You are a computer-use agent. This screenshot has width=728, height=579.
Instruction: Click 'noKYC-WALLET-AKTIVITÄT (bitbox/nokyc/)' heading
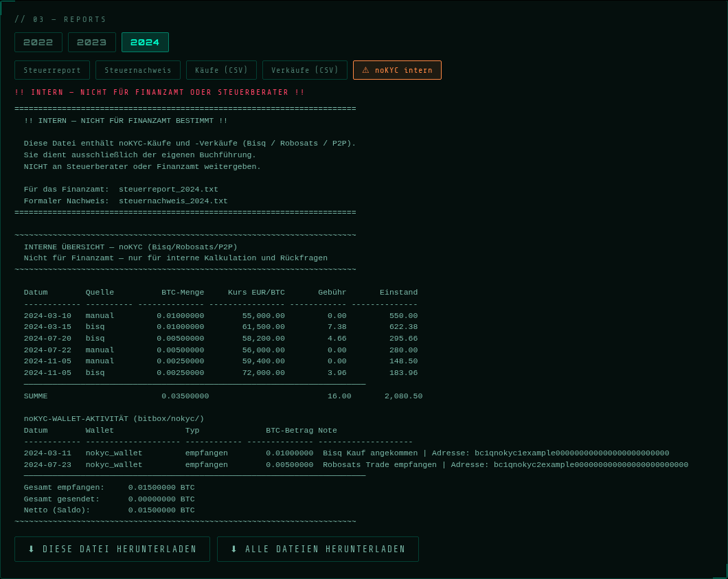point(114,419)
